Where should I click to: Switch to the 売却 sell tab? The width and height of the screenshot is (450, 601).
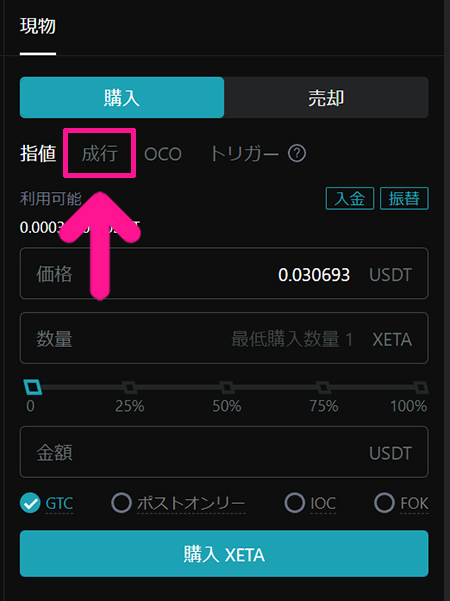coord(326,97)
